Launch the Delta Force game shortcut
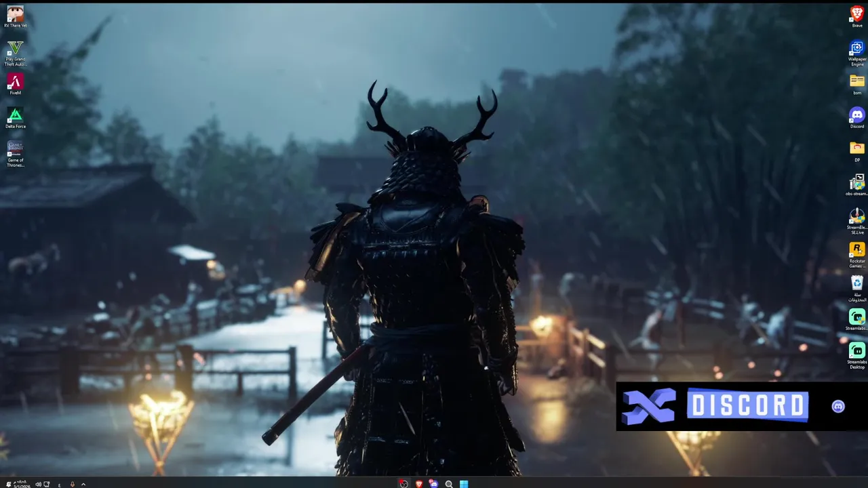 [15, 117]
